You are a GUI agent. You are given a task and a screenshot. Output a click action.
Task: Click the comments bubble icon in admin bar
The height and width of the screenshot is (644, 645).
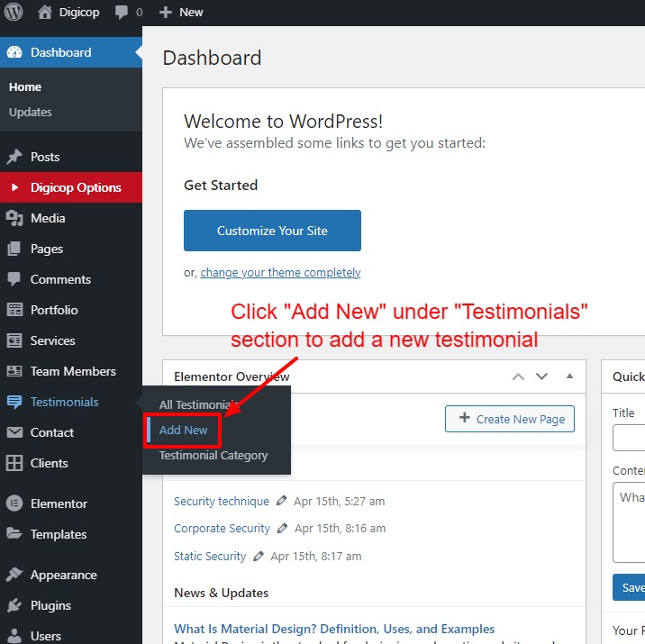click(122, 13)
